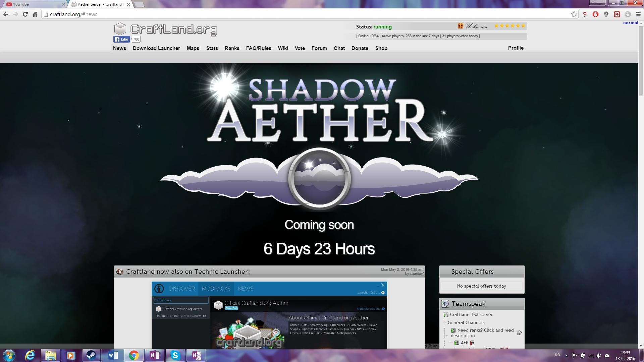The height and width of the screenshot is (362, 644).
Task: Click the Show Desktop strip
Action: click(642, 355)
